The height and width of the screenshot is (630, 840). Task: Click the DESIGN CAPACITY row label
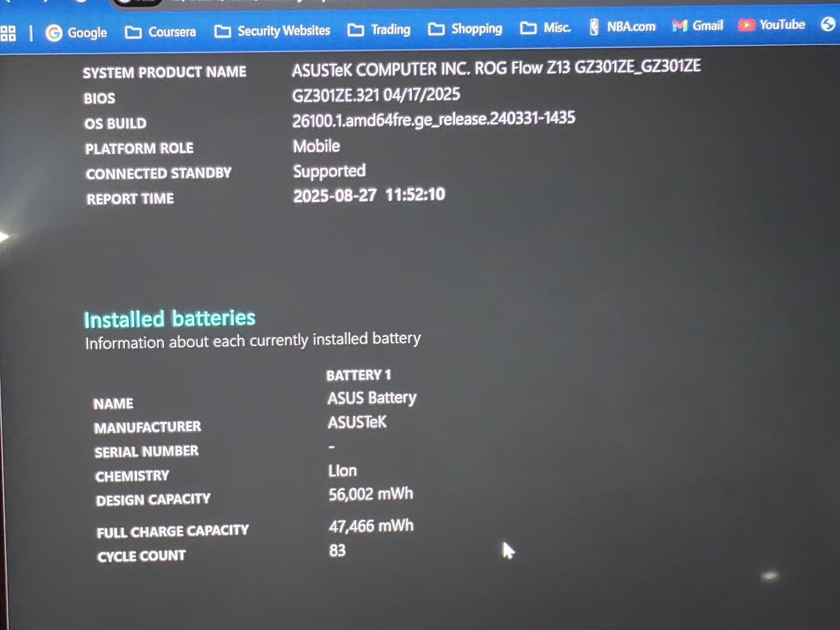point(153,500)
